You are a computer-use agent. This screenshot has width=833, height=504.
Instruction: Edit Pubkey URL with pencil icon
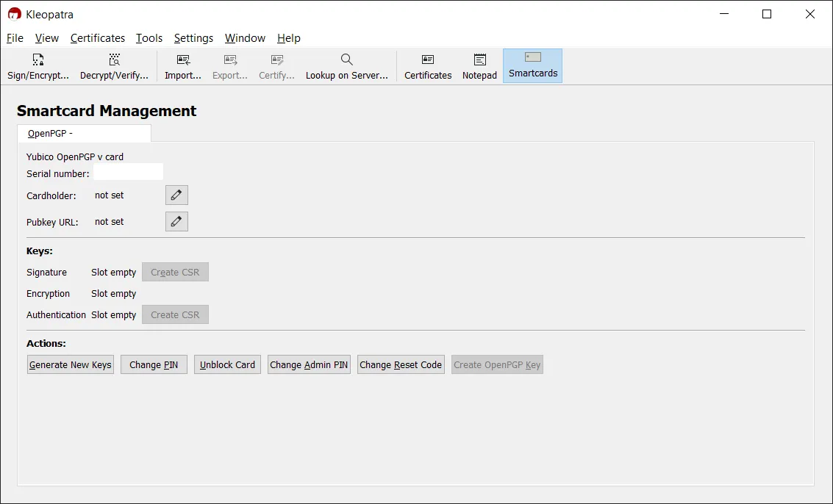176,222
